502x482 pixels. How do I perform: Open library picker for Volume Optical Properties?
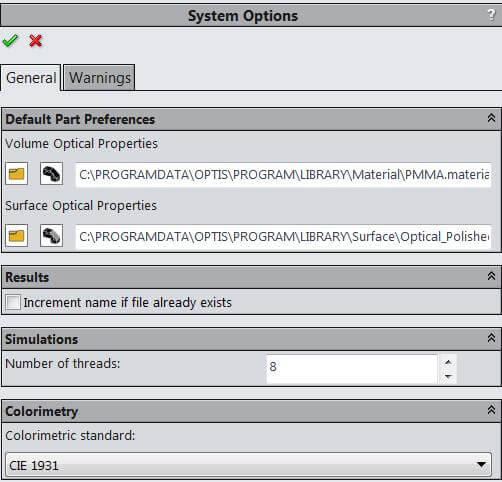click(51, 174)
